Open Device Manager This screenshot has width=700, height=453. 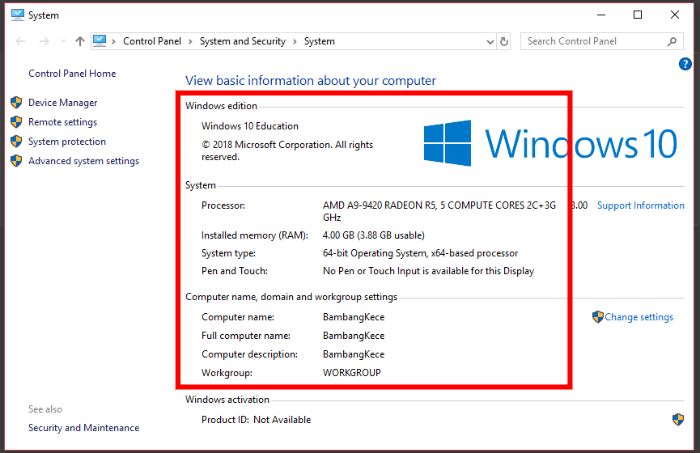tap(62, 103)
